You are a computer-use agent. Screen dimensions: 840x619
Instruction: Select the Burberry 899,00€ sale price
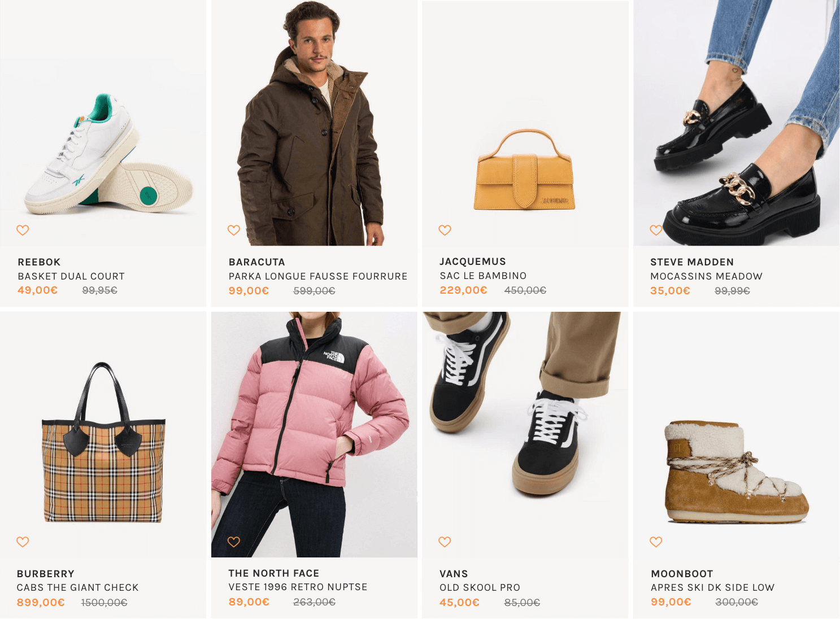tap(41, 603)
